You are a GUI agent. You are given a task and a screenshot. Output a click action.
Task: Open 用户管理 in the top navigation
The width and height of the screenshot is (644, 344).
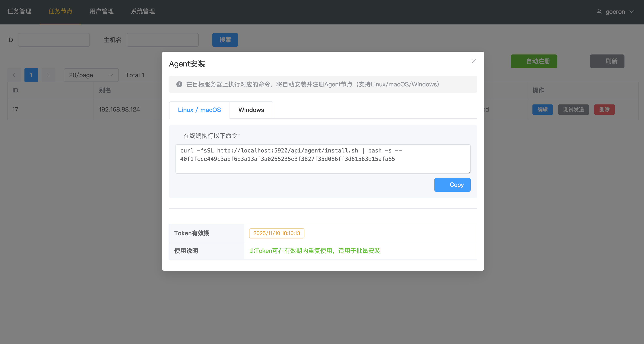(x=102, y=11)
